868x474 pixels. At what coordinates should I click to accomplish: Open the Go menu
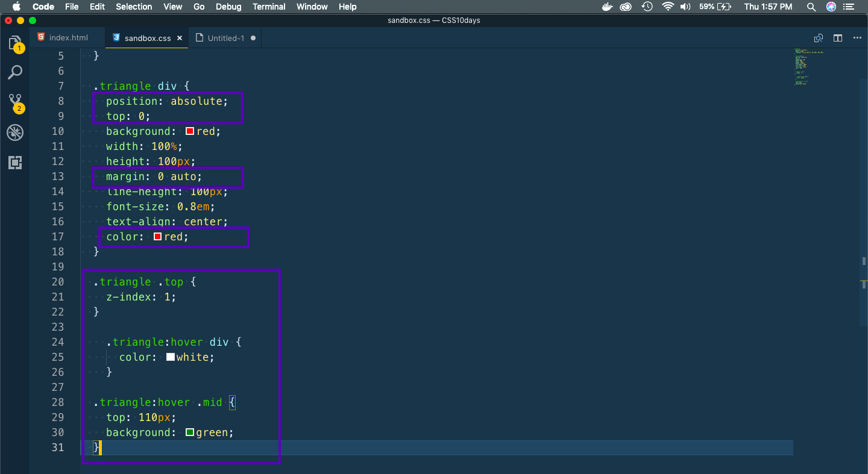click(x=199, y=7)
